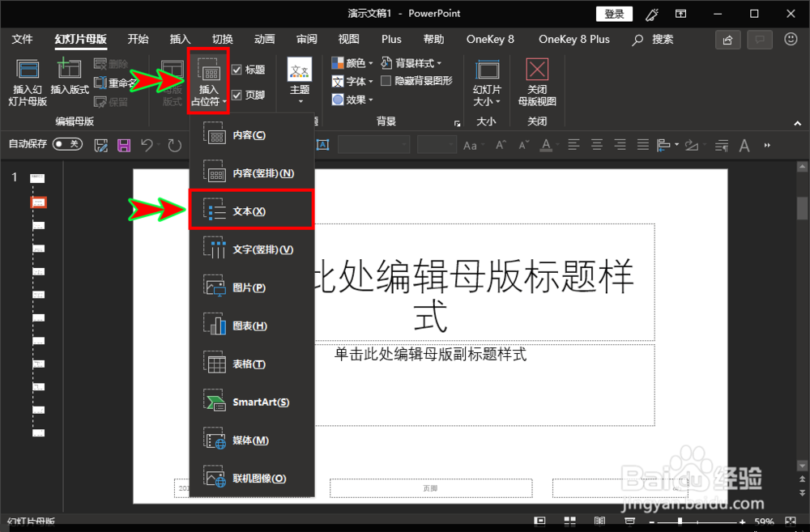This screenshot has width=810, height=532.
Task: Expand the Colors (颜色) dropdown
Action: pos(352,63)
